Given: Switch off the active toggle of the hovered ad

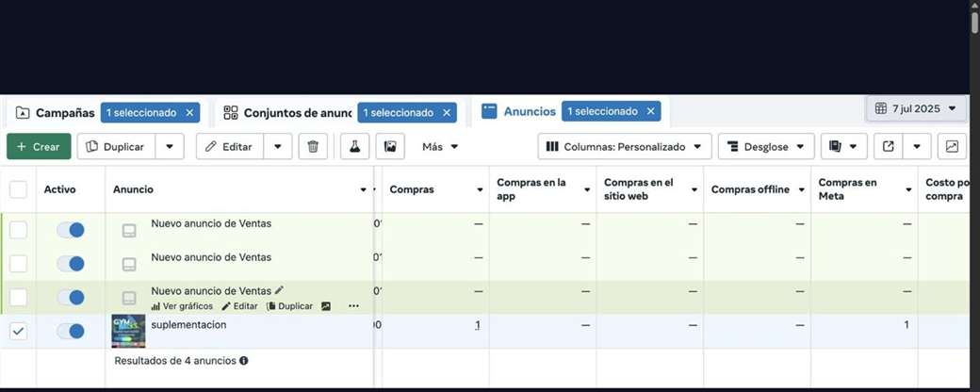Looking at the screenshot, I should [x=71, y=298].
